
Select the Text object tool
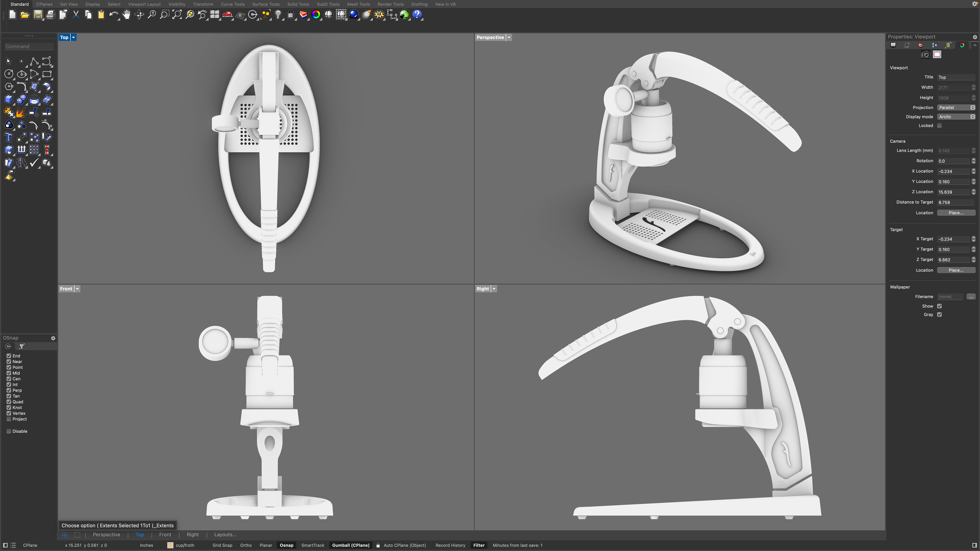(x=9, y=137)
